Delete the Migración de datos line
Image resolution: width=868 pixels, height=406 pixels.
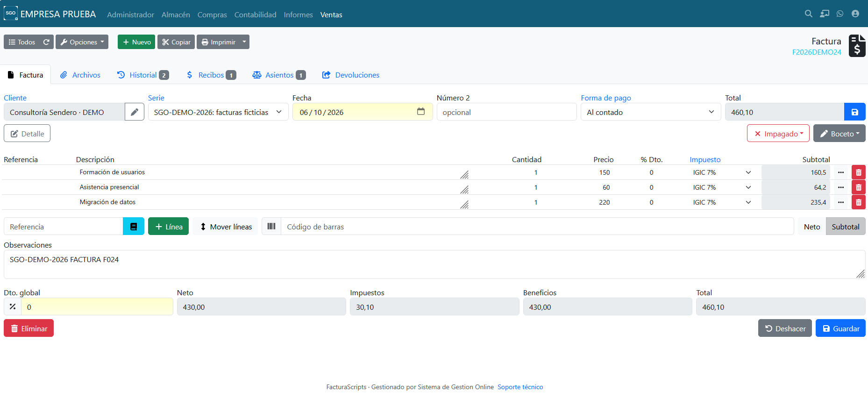tap(859, 202)
